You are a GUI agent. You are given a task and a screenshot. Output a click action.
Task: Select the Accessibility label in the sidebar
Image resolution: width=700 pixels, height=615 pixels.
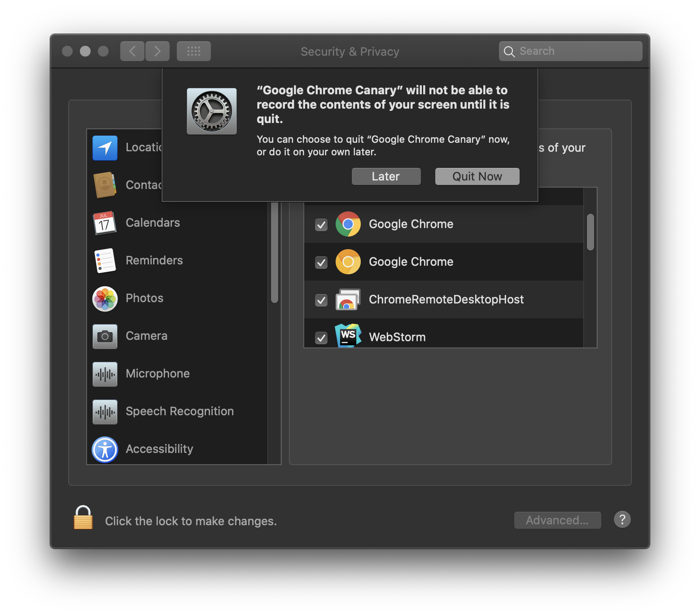[160, 449]
